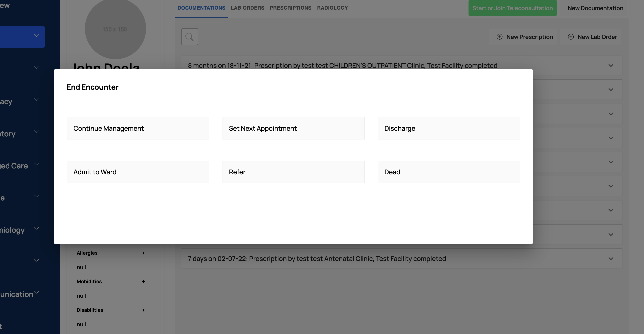Expand the 18-11-21 Children's Outpatient prescription entry

(611, 65)
